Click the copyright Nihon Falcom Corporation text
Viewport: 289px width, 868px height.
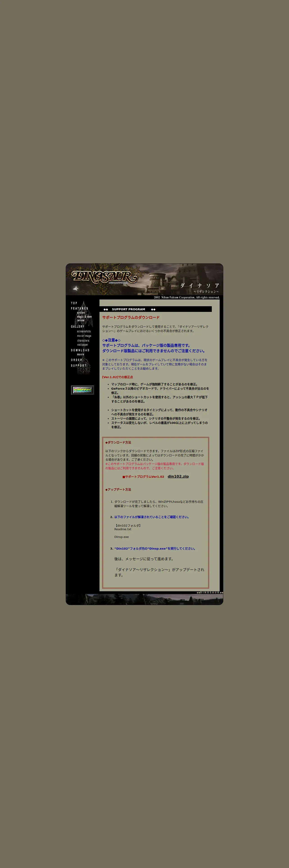tap(187, 297)
